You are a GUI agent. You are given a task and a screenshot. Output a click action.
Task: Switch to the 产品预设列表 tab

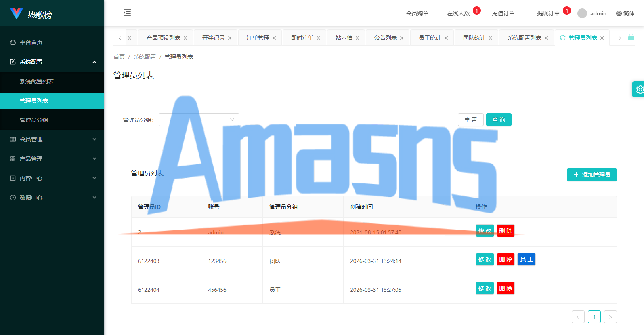(163, 38)
